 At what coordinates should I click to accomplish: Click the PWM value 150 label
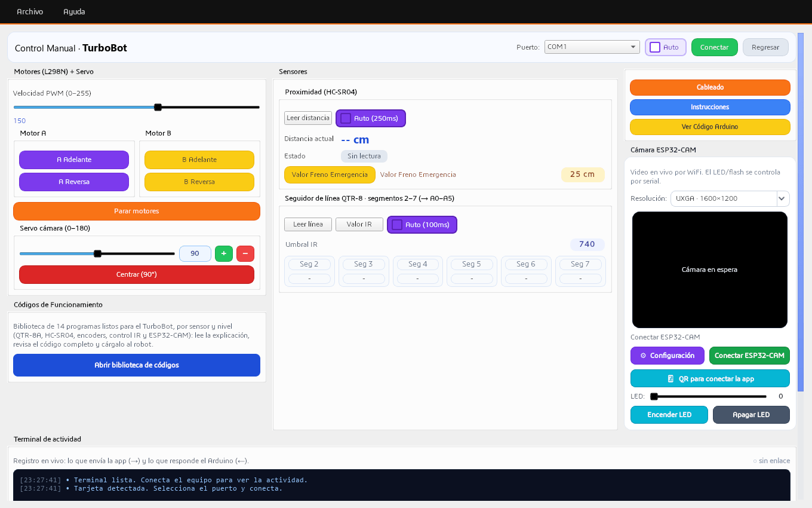[20, 121]
